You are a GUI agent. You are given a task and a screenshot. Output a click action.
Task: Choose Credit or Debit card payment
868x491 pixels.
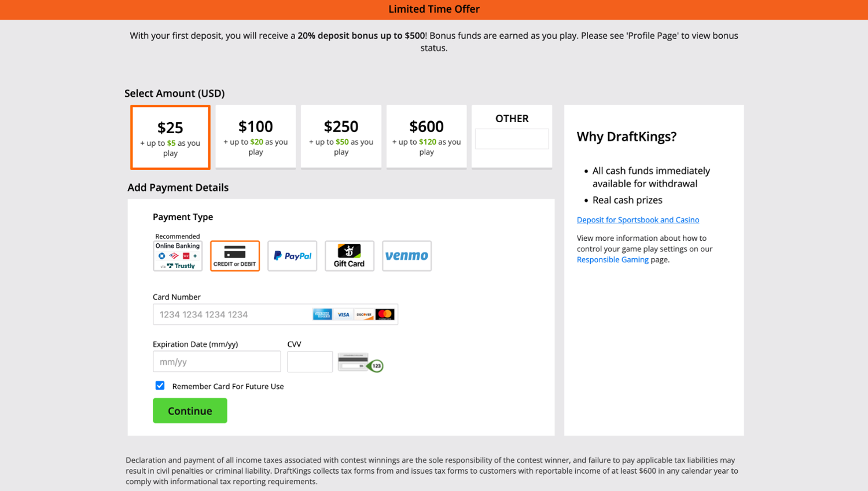click(235, 256)
